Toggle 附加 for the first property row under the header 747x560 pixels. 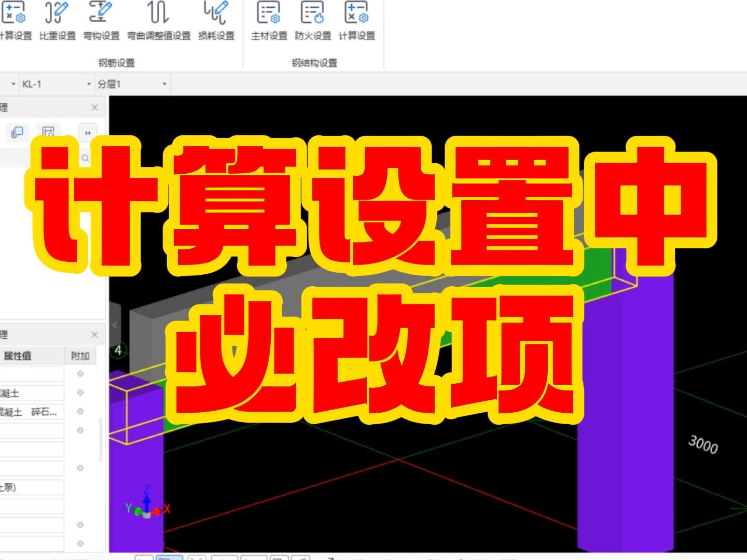tap(80, 373)
